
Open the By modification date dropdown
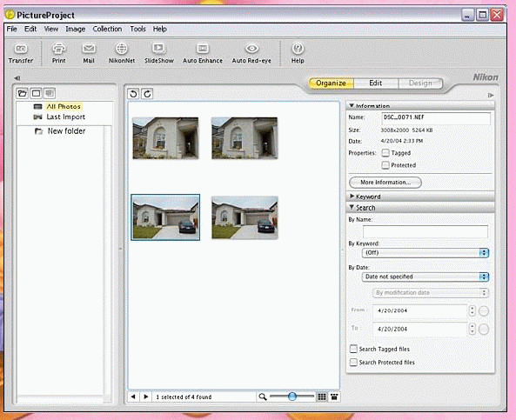pos(431,293)
